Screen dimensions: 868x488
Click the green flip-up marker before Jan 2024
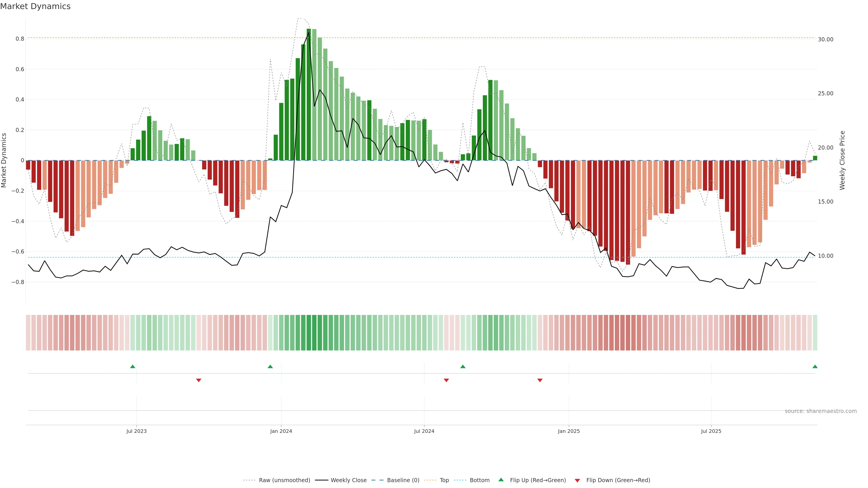270,366
